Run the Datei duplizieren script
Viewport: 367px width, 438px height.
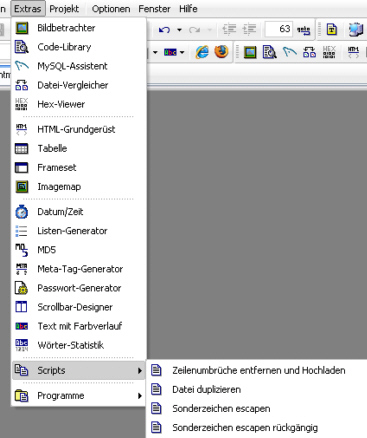tap(257, 389)
